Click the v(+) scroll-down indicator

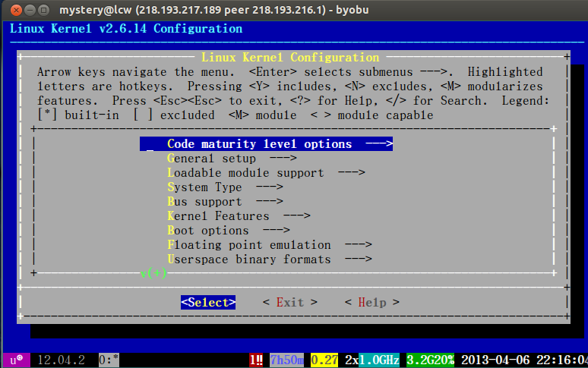tap(153, 273)
